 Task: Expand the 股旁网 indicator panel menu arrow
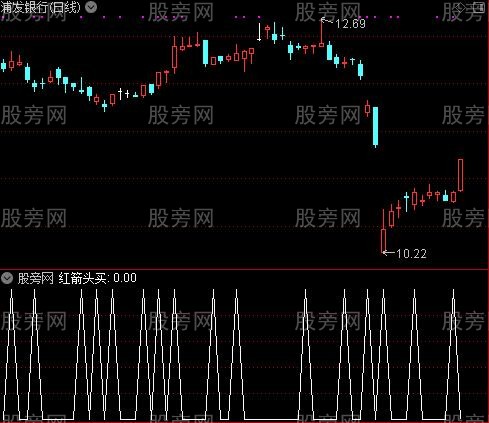[x=7, y=278]
